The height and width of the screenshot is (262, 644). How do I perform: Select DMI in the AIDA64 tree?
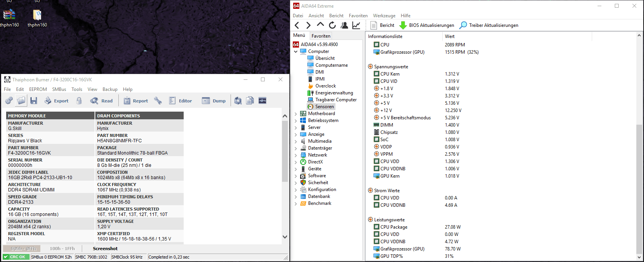pyautogui.click(x=315, y=72)
